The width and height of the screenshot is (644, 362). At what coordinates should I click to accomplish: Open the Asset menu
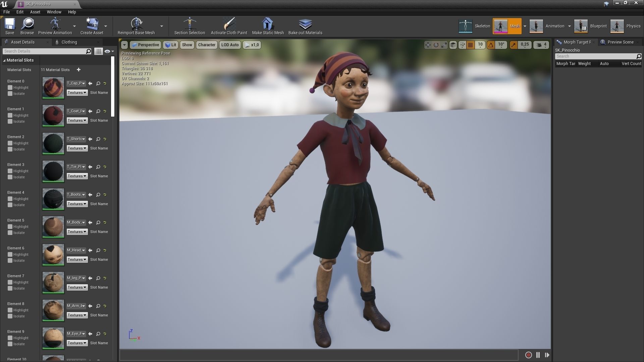tap(35, 12)
